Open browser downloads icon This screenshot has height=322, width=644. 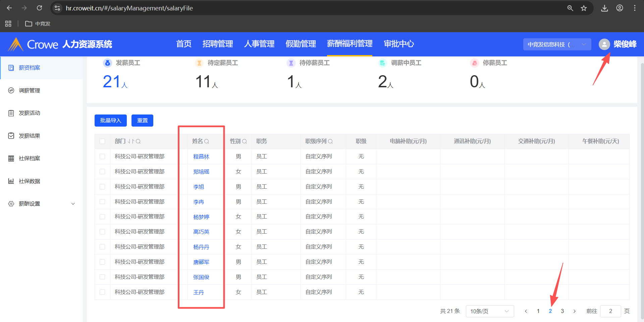click(604, 8)
